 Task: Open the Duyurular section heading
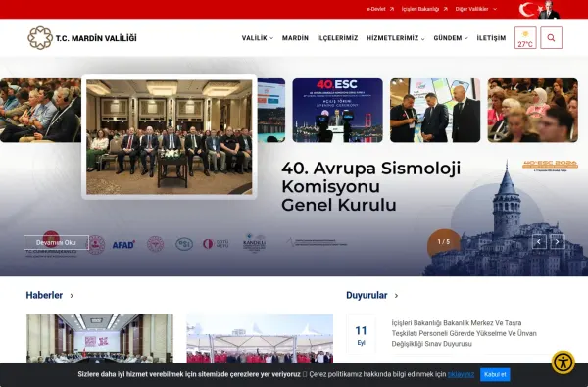tap(367, 295)
